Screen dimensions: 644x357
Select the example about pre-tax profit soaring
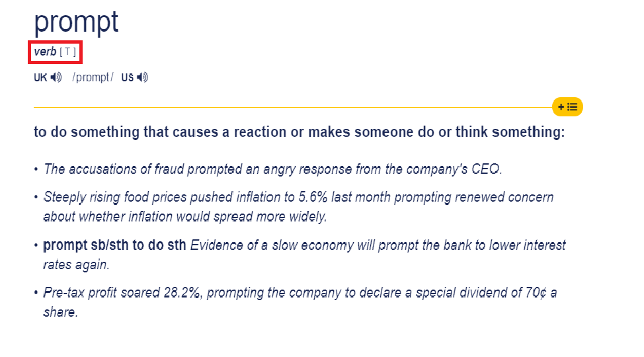tap(300, 302)
